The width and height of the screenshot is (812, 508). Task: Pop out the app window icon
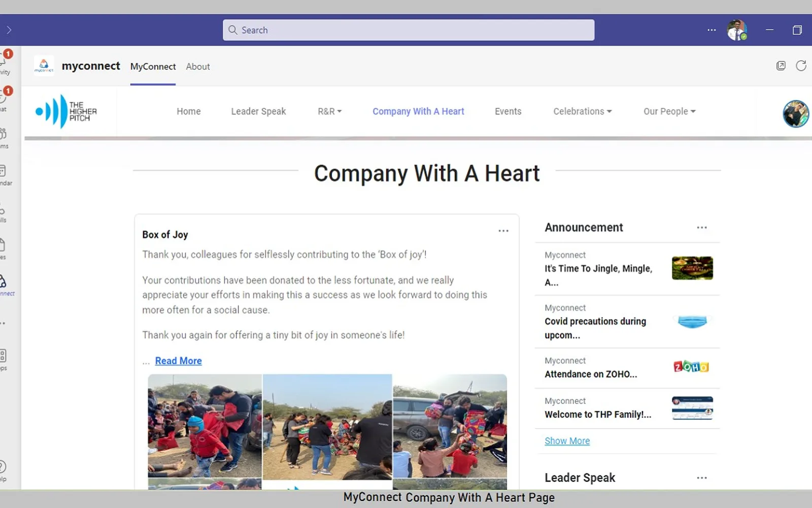click(x=781, y=66)
